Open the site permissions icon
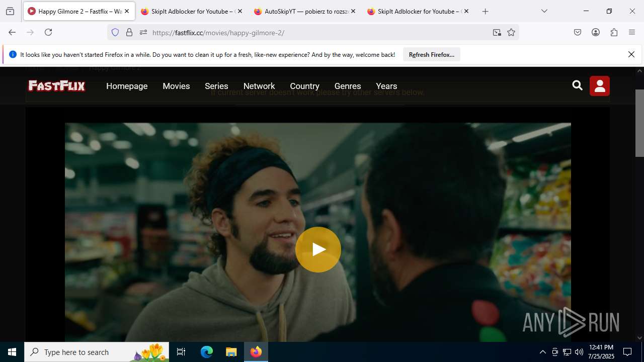This screenshot has width=644, height=362. click(143, 32)
